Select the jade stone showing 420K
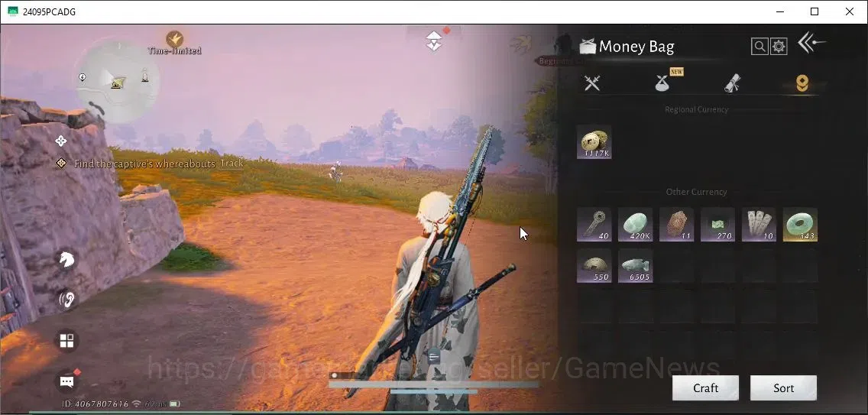This screenshot has width=868, height=415. pyautogui.click(x=636, y=225)
